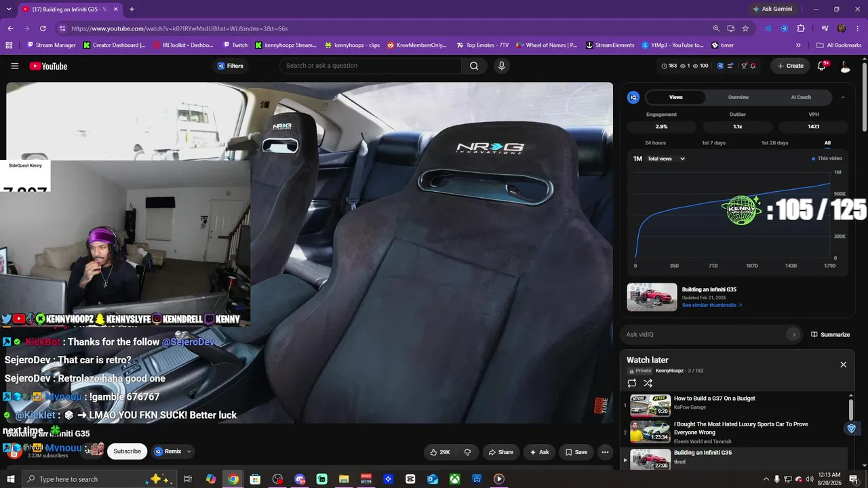Open a new browser tab

[x=132, y=9]
